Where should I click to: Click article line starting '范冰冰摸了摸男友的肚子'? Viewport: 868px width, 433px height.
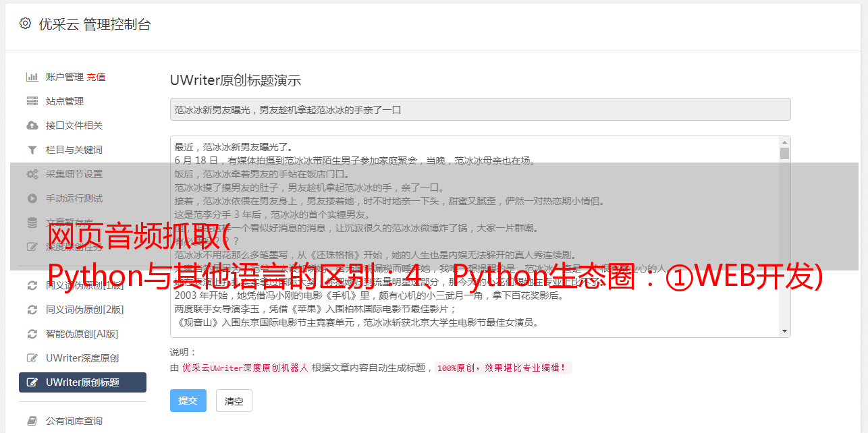[308, 187]
